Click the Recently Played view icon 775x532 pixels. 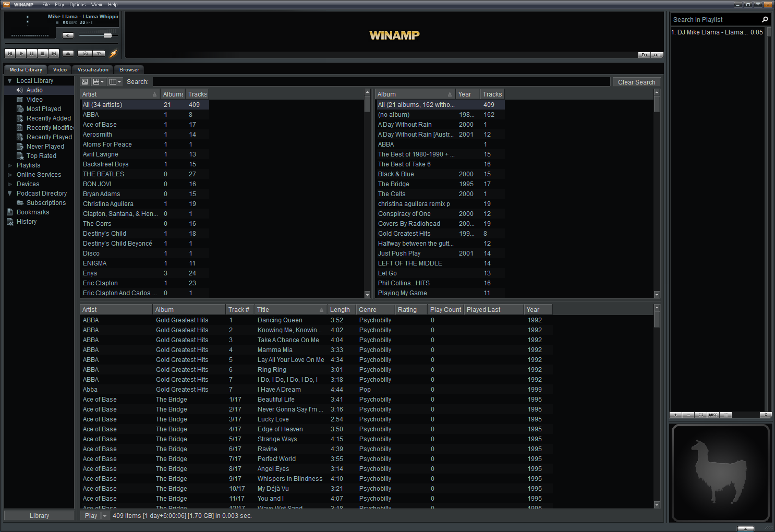[20, 137]
